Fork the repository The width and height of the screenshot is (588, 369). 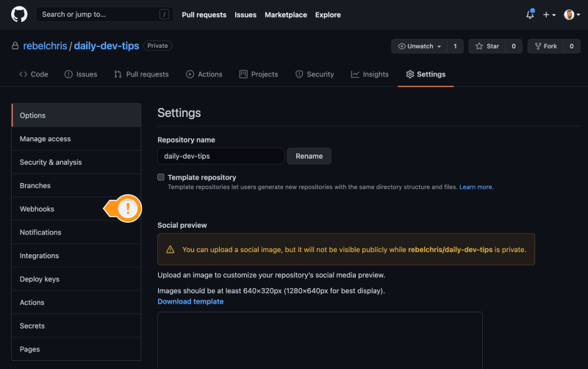click(545, 46)
